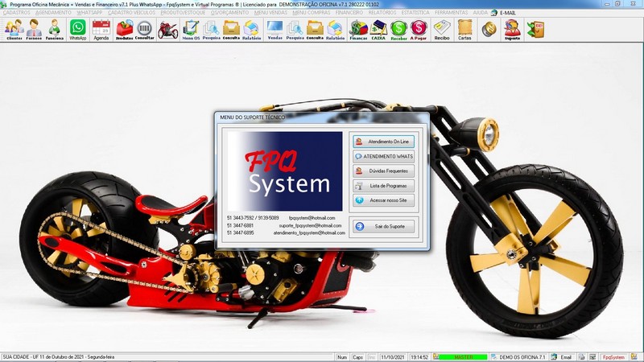Image resolution: width=644 pixels, height=362 pixels.
Task: Click the suporte_fpqsystem@hotmail.com email text
Action: tap(310, 225)
